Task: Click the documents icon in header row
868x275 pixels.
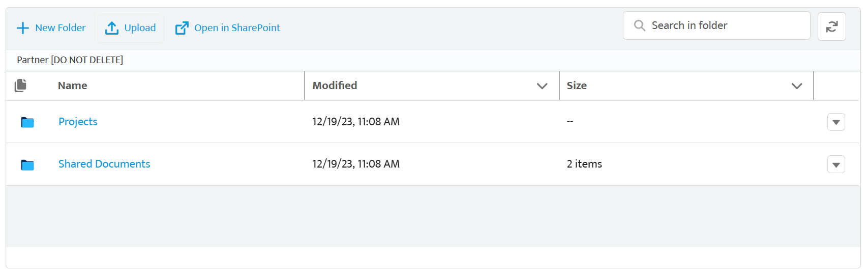Action: pyautogui.click(x=20, y=86)
